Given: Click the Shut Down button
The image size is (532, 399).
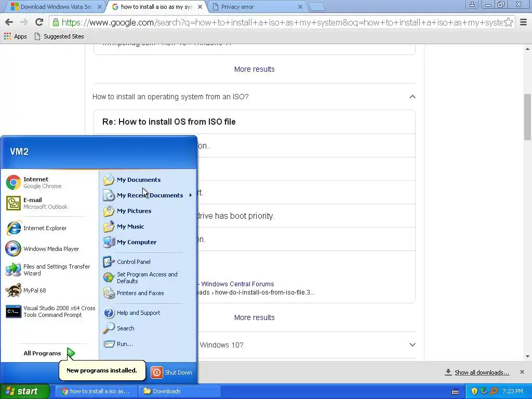Looking at the screenshot, I should pyautogui.click(x=171, y=372).
